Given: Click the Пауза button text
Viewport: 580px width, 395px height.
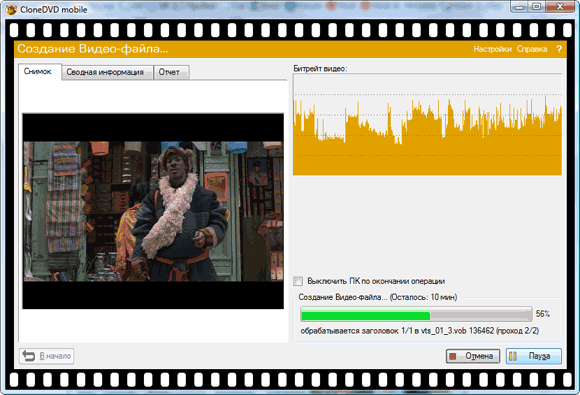Looking at the screenshot, I should coord(539,356).
